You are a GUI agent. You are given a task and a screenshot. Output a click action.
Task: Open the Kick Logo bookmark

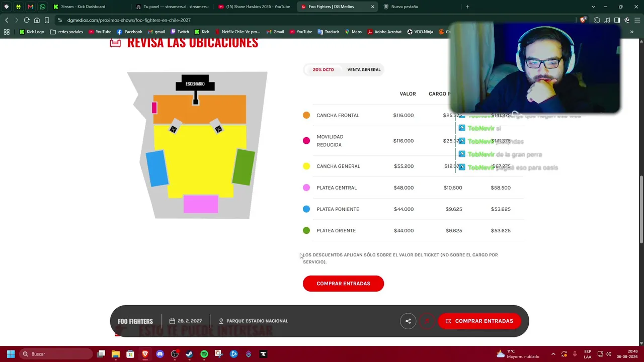click(x=32, y=32)
